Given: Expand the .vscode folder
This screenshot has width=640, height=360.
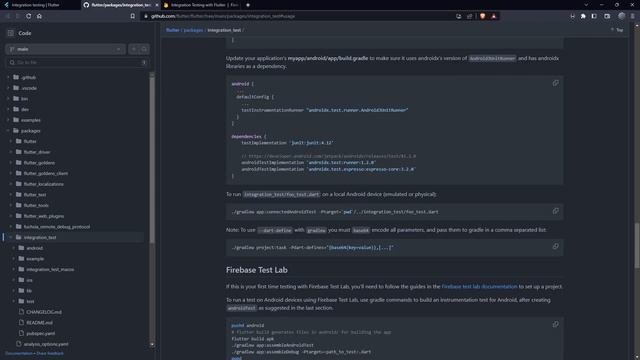Looking at the screenshot, I should point(8,88).
